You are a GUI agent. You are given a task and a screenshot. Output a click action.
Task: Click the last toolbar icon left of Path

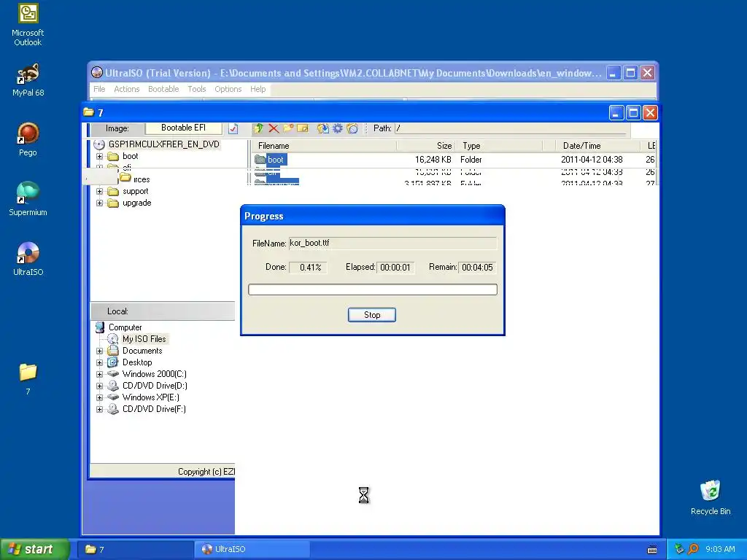pos(352,128)
